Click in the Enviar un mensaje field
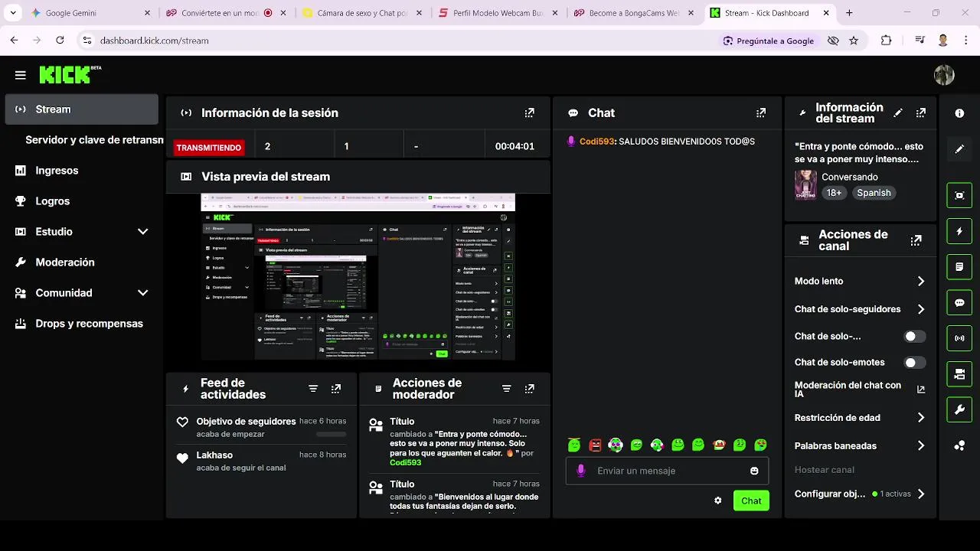Viewport: 980px width, 551px height. point(666,471)
